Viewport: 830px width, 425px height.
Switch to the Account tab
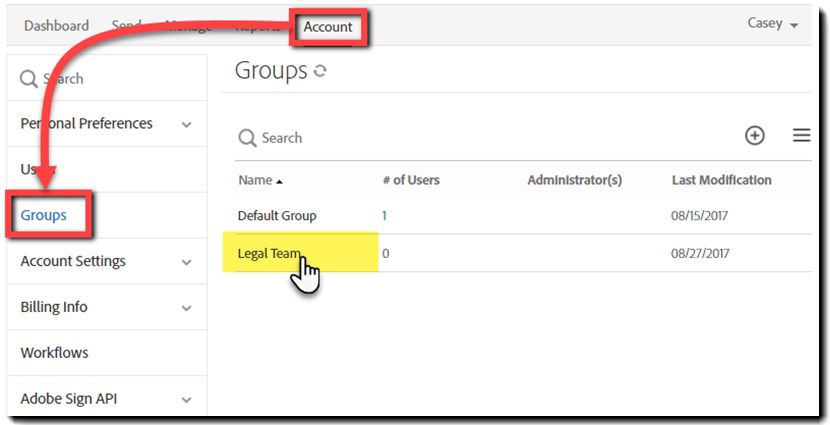(x=328, y=27)
